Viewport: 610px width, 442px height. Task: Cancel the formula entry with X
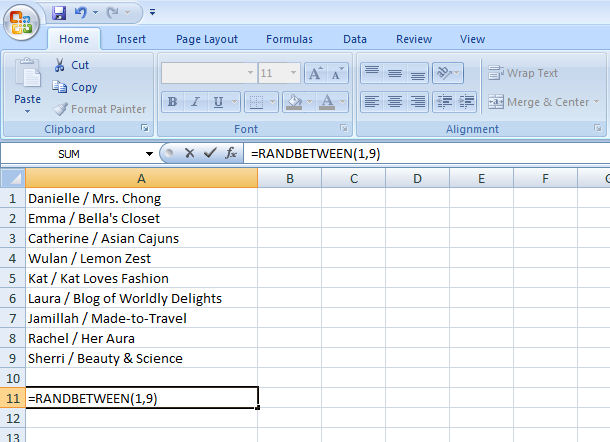[189, 153]
